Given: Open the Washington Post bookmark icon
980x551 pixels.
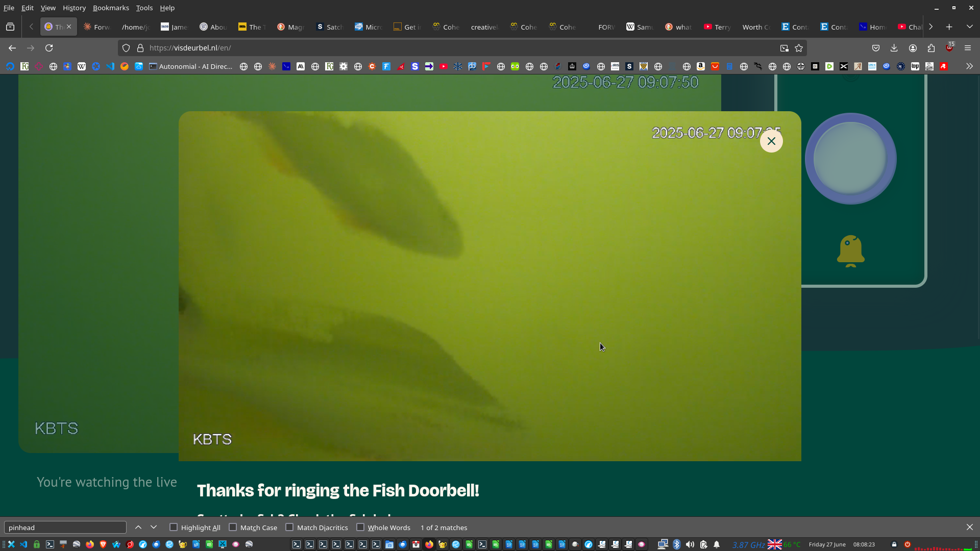Looking at the screenshot, I should click(x=915, y=66).
